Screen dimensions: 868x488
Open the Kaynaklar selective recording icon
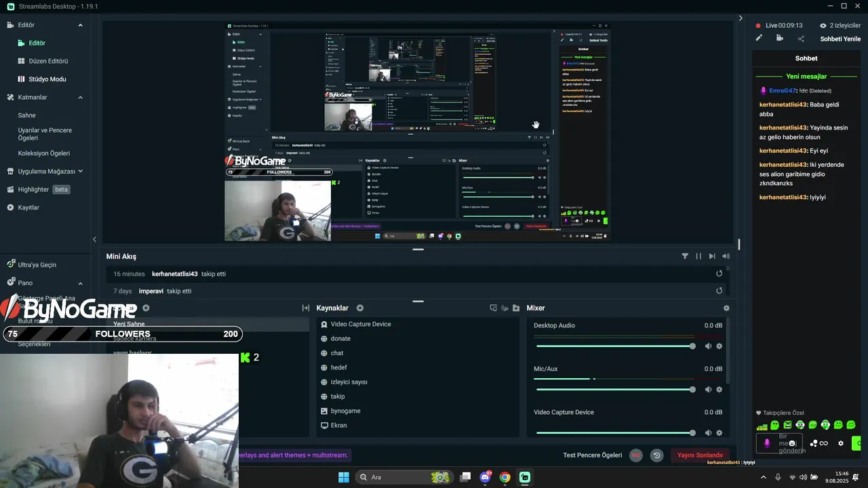(x=494, y=308)
